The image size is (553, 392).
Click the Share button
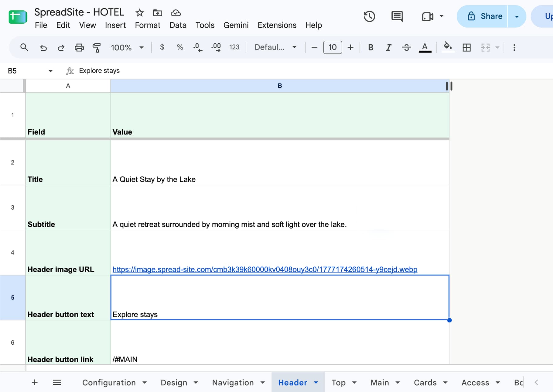[x=483, y=16]
